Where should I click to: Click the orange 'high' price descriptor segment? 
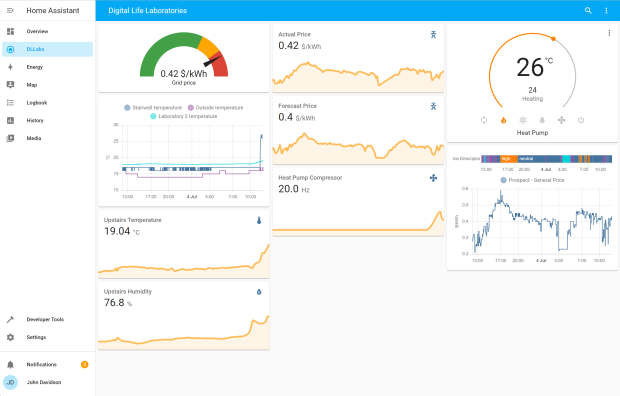pos(509,159)
